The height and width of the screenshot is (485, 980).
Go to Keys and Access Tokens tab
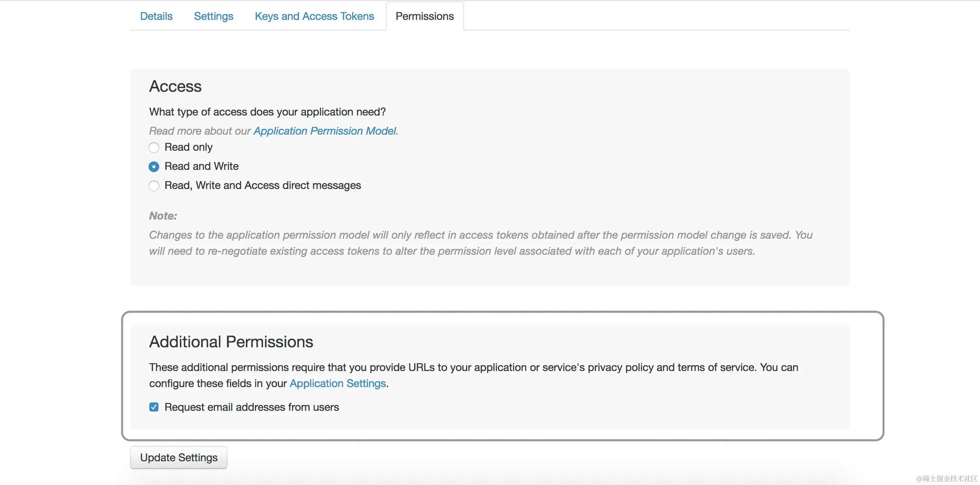click(x=314, y=16)
